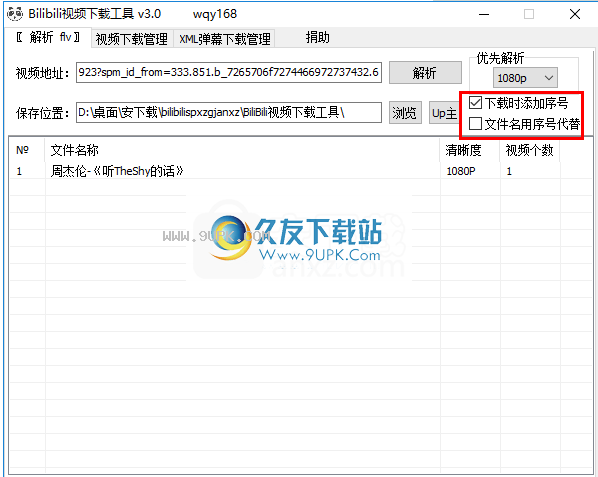Click the 解析 button
This screenshot has height=477, width=598.
tap(425, 72)
